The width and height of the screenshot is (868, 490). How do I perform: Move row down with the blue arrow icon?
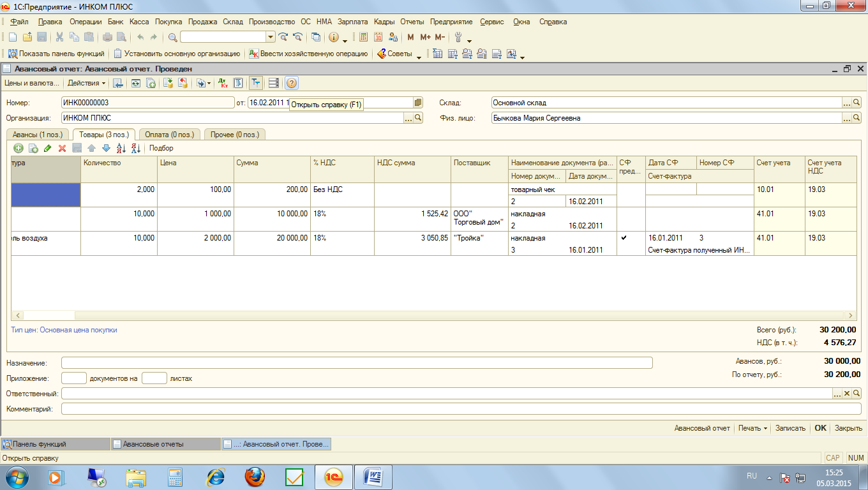click(106, 148)
